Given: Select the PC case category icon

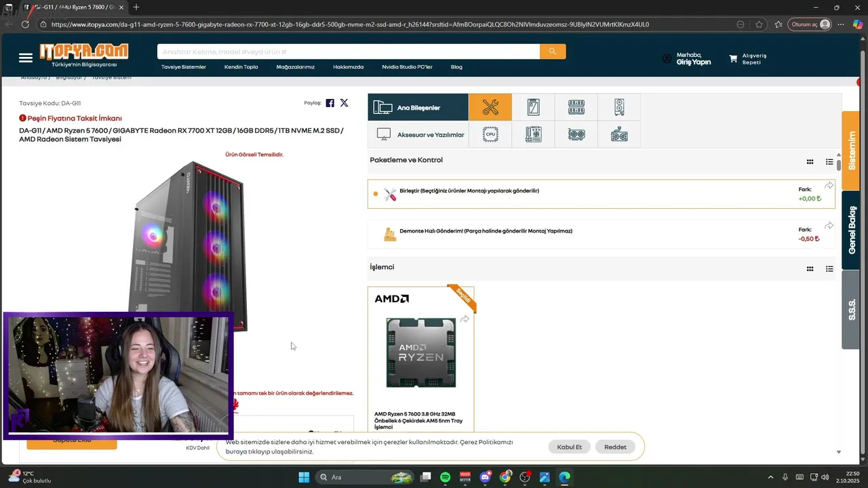Looking at the screenshot, I should (x=619, y=107).
